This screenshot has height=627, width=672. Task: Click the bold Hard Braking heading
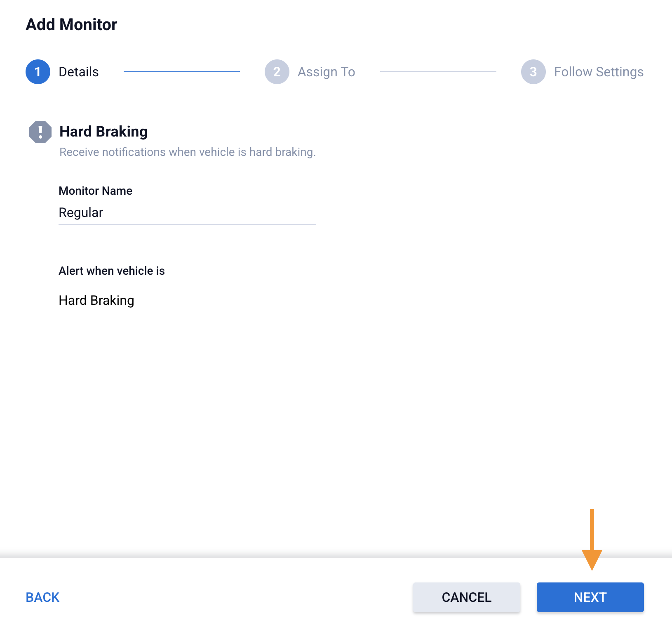pyautogui.click(x=103, y=132)
